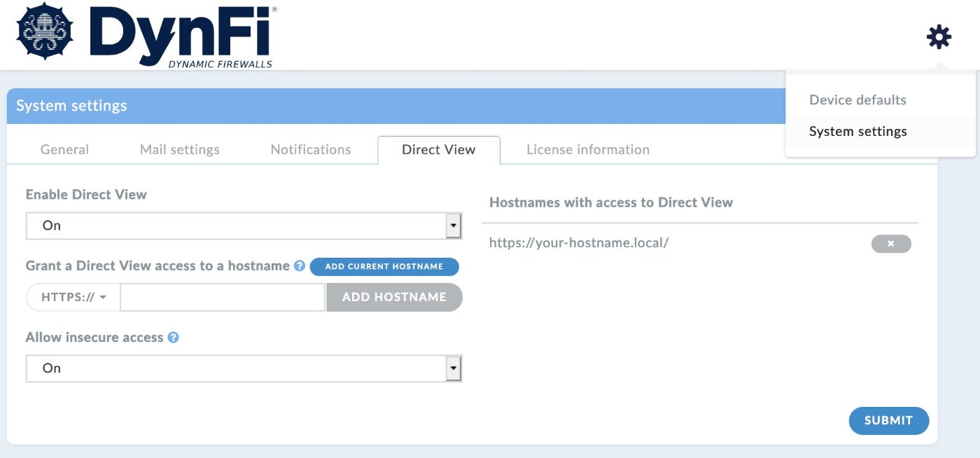Click the DynFi octopus logo icon
The width and height of the screenshot is (980, 458).
pyautogui.click(x=45, y=32)
